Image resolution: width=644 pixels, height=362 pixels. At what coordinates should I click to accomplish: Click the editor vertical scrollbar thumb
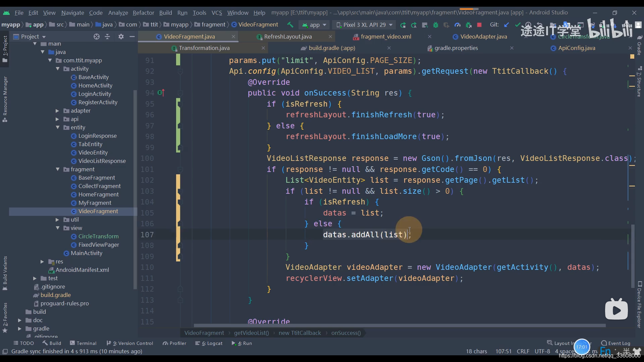click(633, 256)
